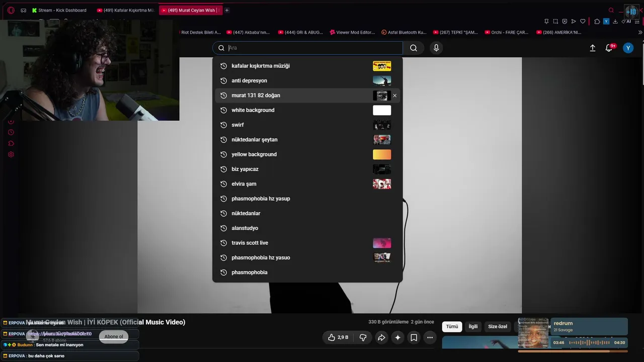Viewport: 644px width, 362px height.
Task: Share the video using the arrow icon
Action: (x=381, y=337)
